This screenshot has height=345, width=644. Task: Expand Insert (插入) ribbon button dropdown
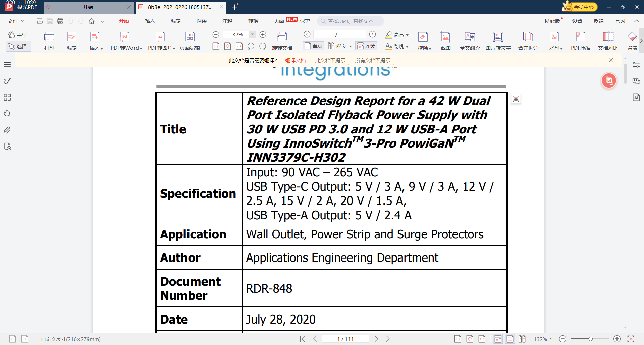pos(102,48)
